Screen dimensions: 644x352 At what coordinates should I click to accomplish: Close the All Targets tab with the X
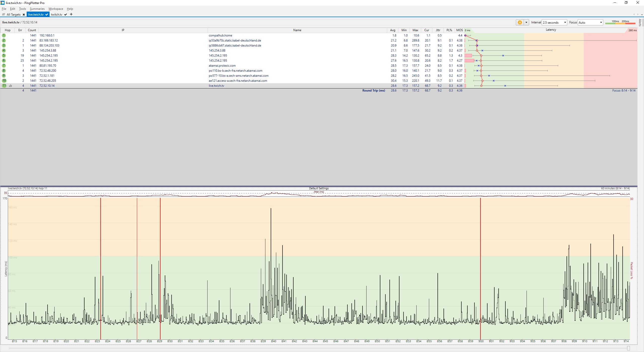(24, 15)
